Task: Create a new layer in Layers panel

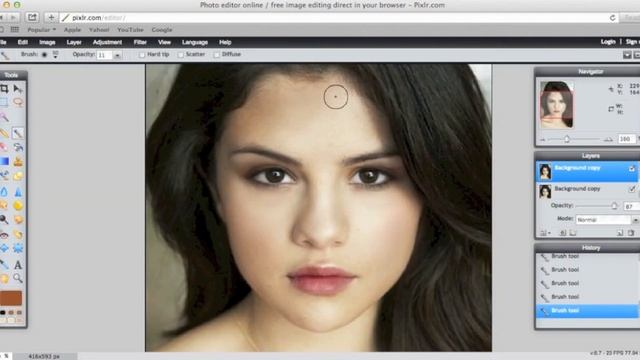Action: point(620,233)
